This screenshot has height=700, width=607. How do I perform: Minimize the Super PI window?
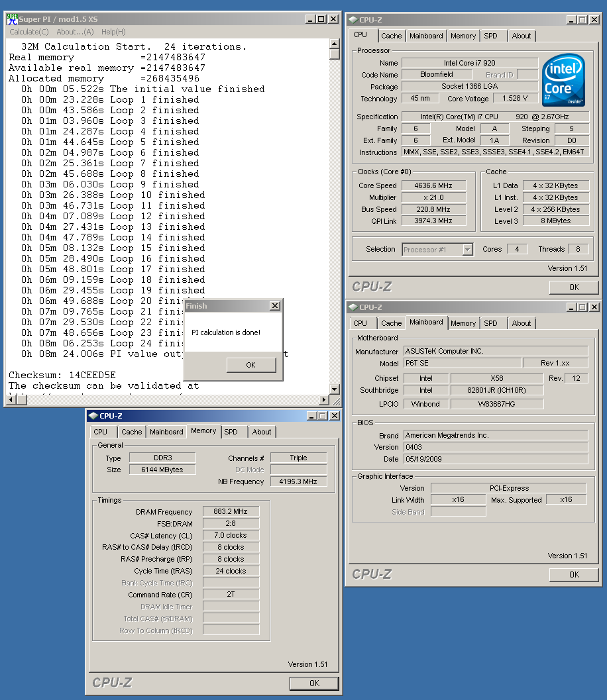(x=310, y=19)
